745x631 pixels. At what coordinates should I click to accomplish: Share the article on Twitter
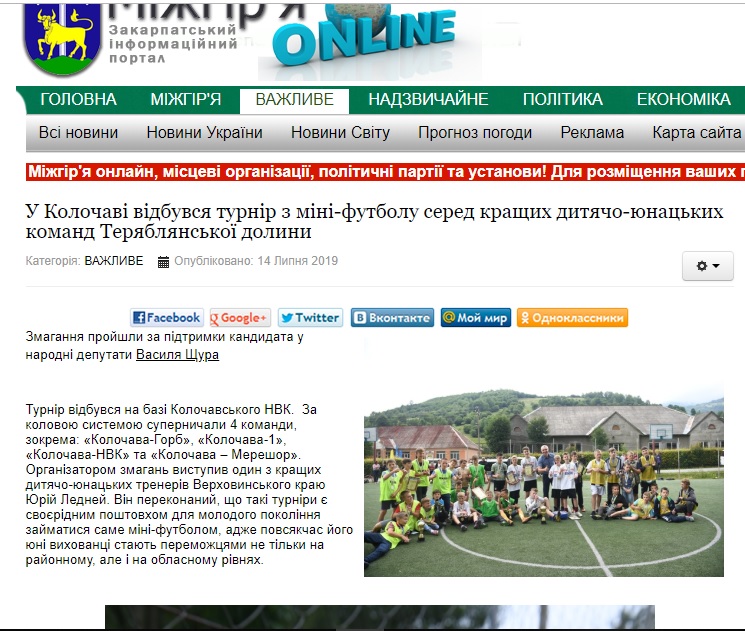pos(310,318)
